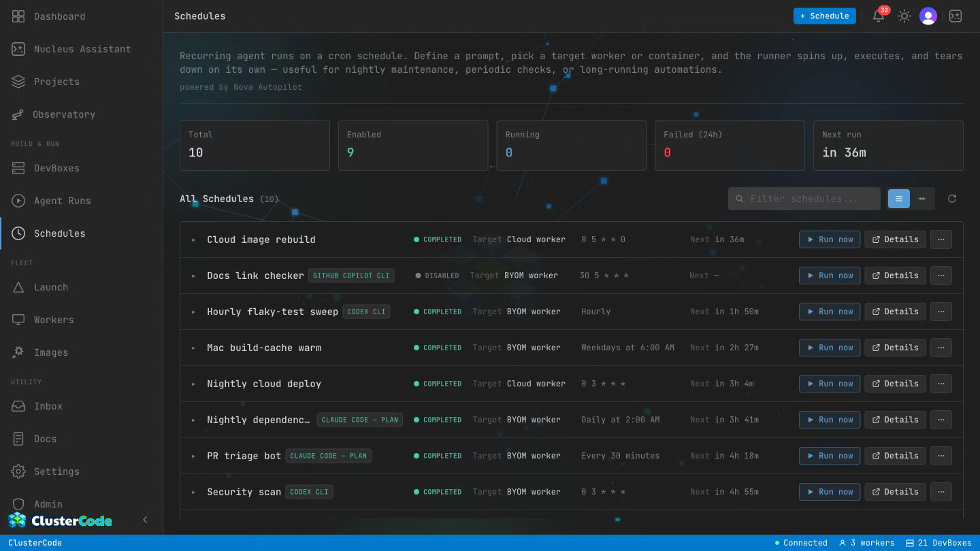
Task: Expand the Cloud image rebuild row
Action: coord(193,239)
